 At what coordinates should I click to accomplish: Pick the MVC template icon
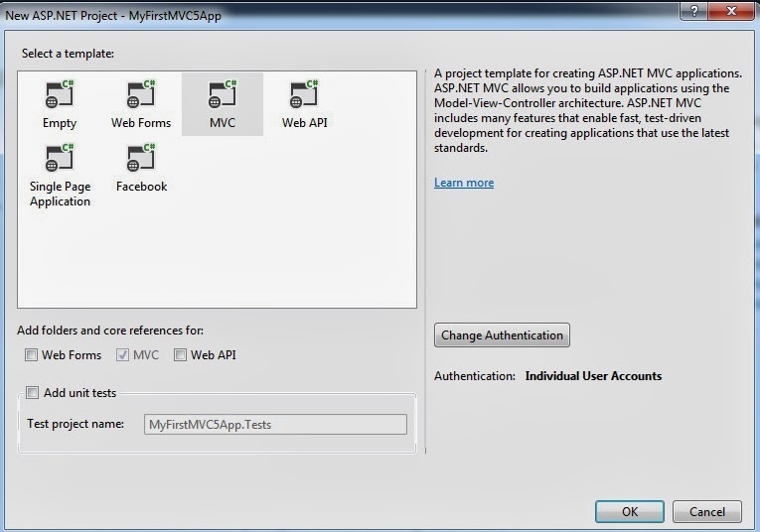coord(223,94)
